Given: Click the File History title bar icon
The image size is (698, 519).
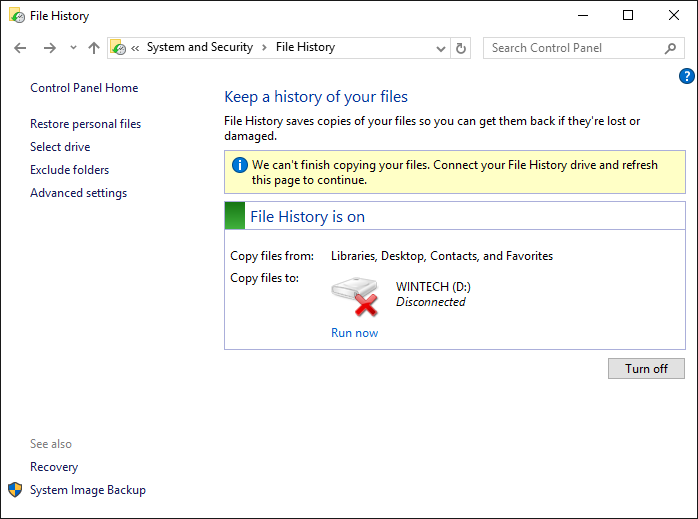Looking at the screenshot, I should pos(17,16).
